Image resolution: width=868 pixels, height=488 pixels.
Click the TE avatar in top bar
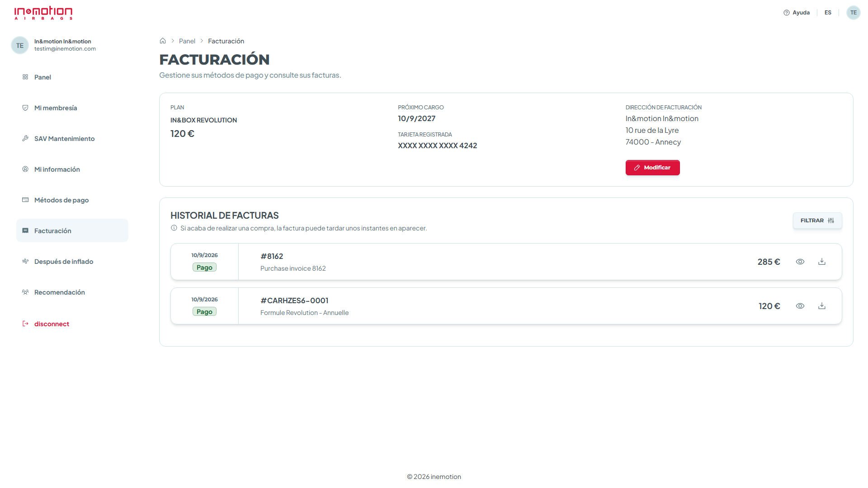(853, 13)
